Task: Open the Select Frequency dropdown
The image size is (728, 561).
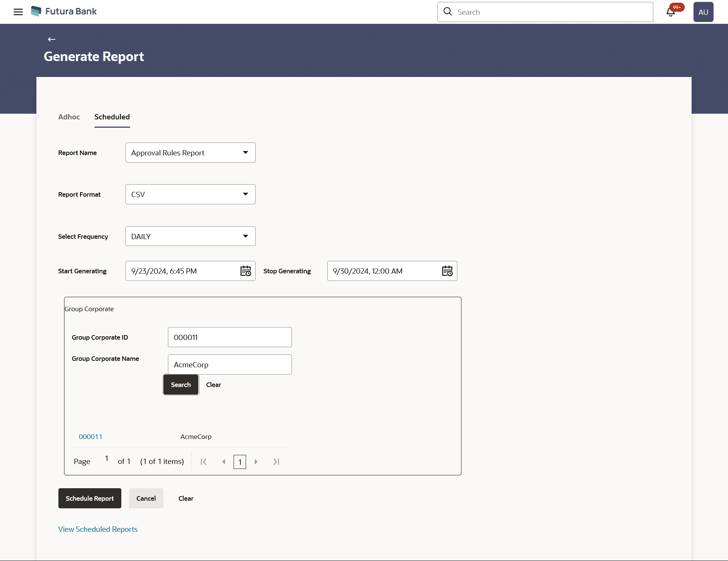Action: (190, 237)
